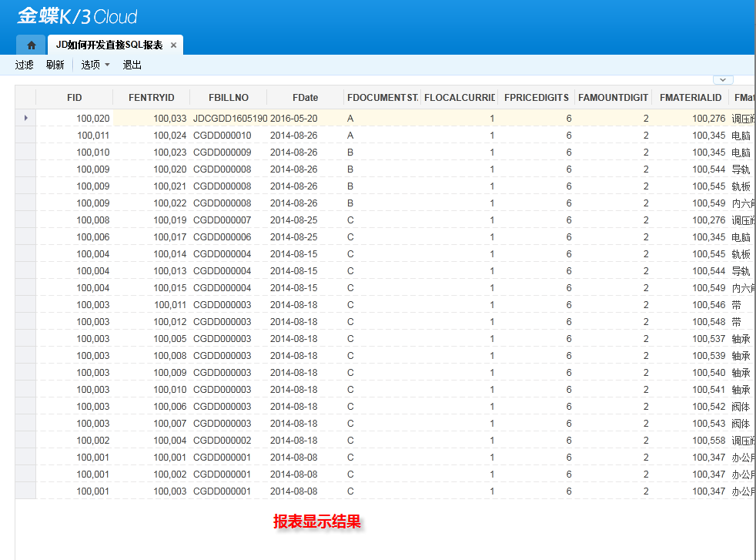Click the FBILLNO column header

tap(229, 97)
